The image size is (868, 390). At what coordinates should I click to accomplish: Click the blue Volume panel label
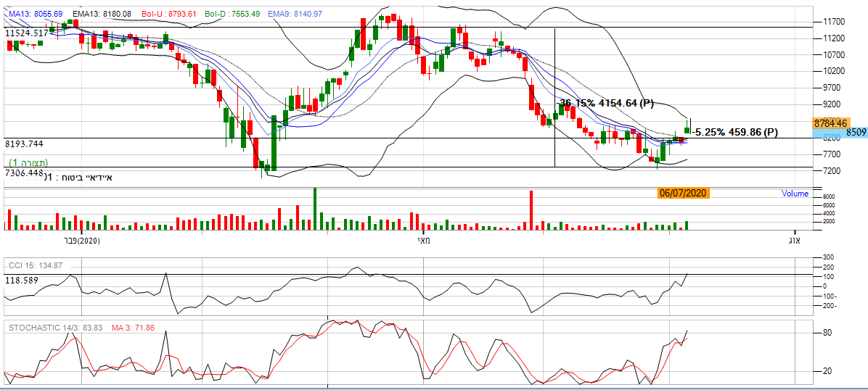click(795, 194)
